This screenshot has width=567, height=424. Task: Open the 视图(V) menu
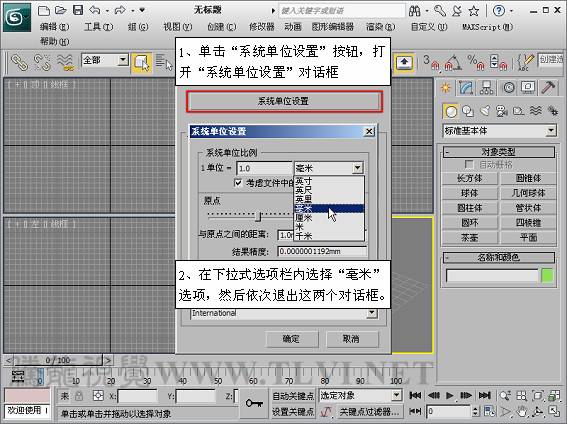[x=178, y=27]
